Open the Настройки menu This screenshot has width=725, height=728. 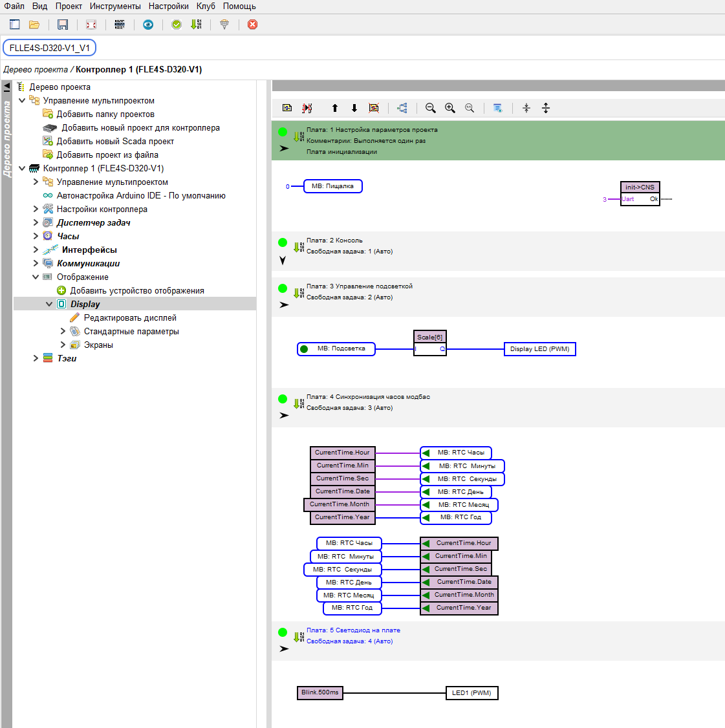coord(169,6)
